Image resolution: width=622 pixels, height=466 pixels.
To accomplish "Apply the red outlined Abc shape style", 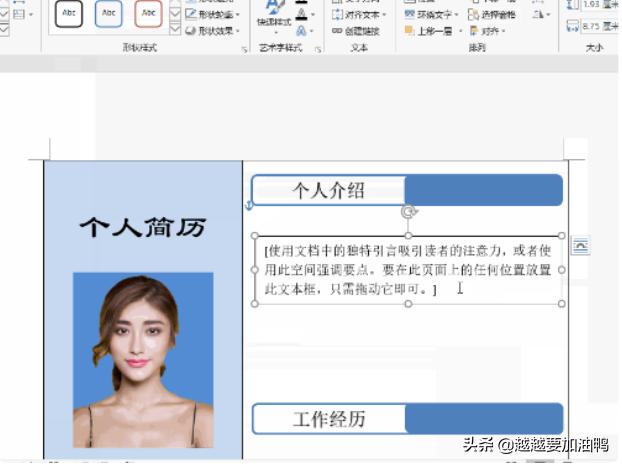I will click(x=149, y=13).
